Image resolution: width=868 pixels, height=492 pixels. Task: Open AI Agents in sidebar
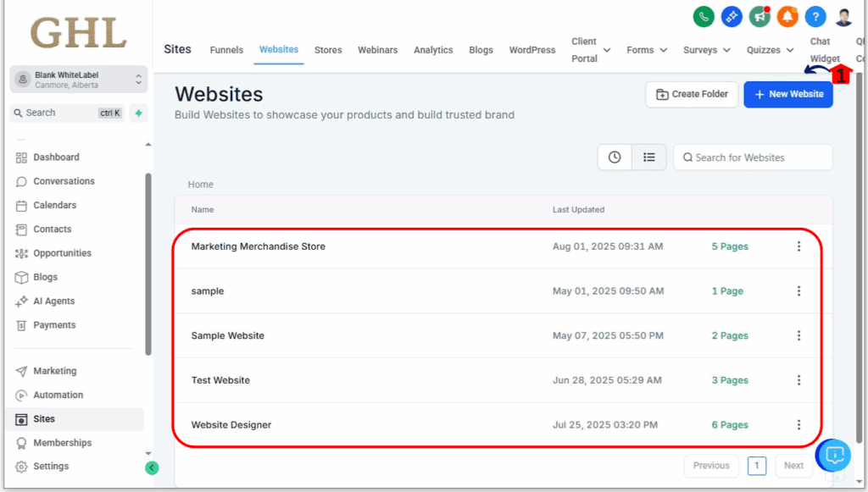[53, 301]
